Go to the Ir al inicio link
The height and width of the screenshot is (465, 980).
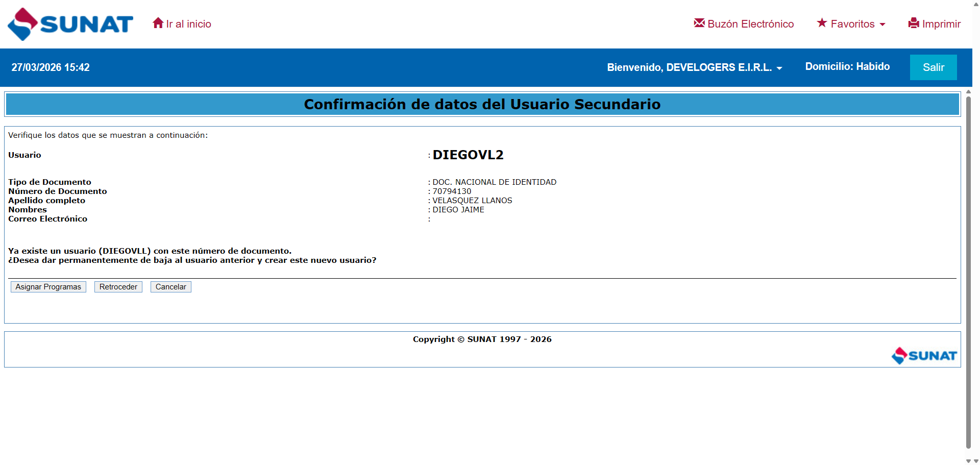tap(188, 24)
